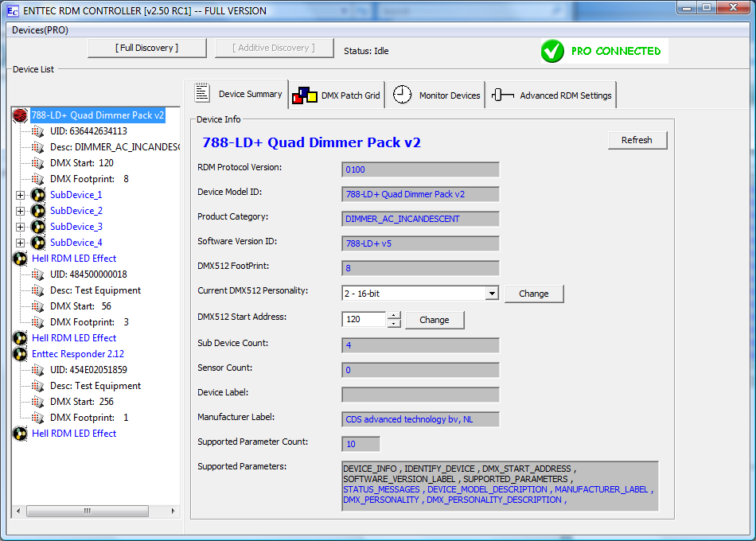Expand the SubDevice_1 tree node
The width and height of the screenshot is (756, 541).
click(20, 195)
